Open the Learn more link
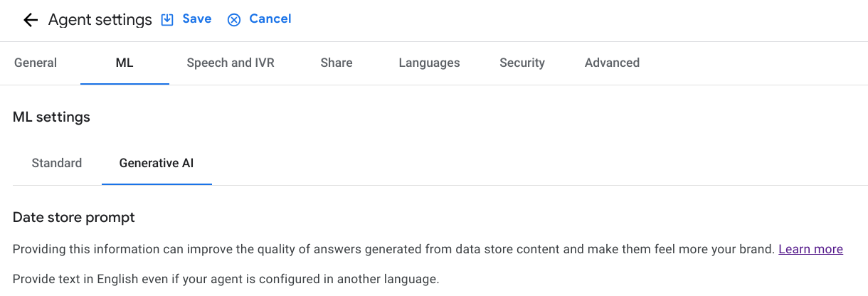Viewport: 868px width, 296px height. point(810,249)
